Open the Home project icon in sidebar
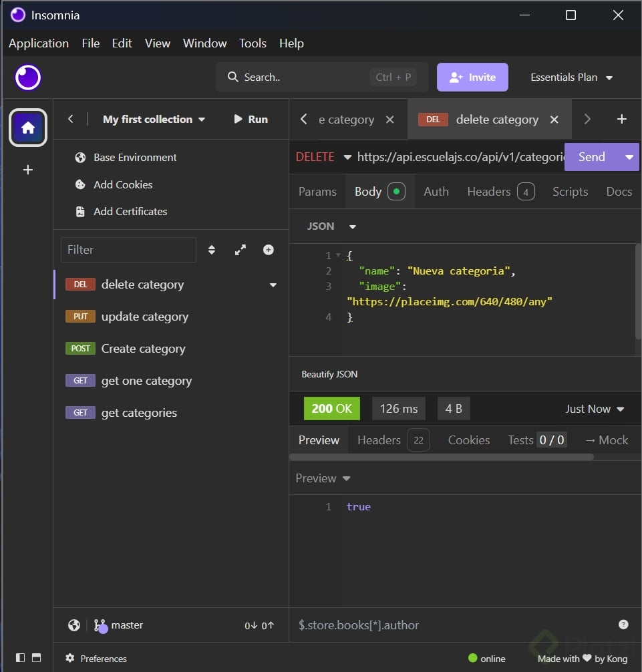 click(28, 128)
